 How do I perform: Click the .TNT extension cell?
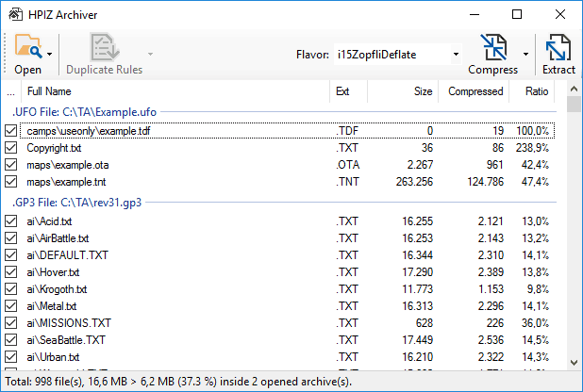coord(348,182)
